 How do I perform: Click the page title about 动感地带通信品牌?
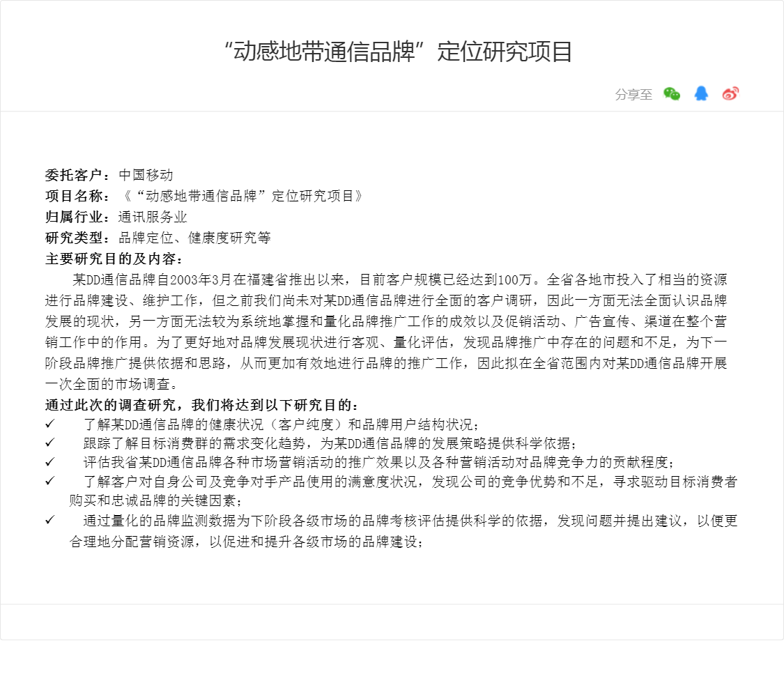(x=398, y=52)
